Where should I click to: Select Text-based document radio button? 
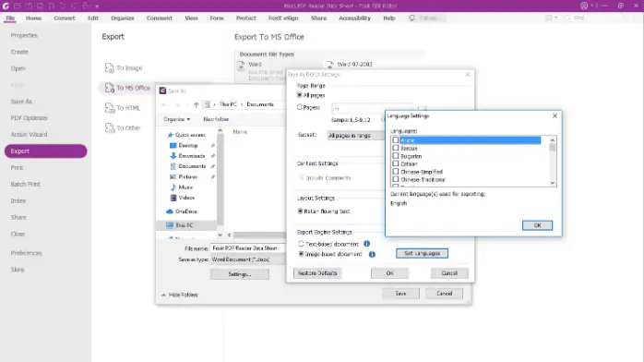(301, 244)
